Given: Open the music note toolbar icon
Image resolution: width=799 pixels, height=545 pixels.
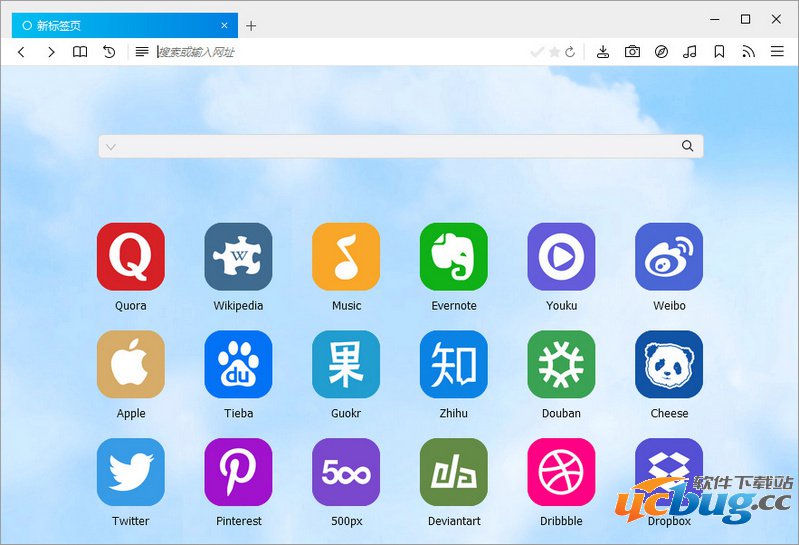Looking at the screenshot, I should pos(690,51).
